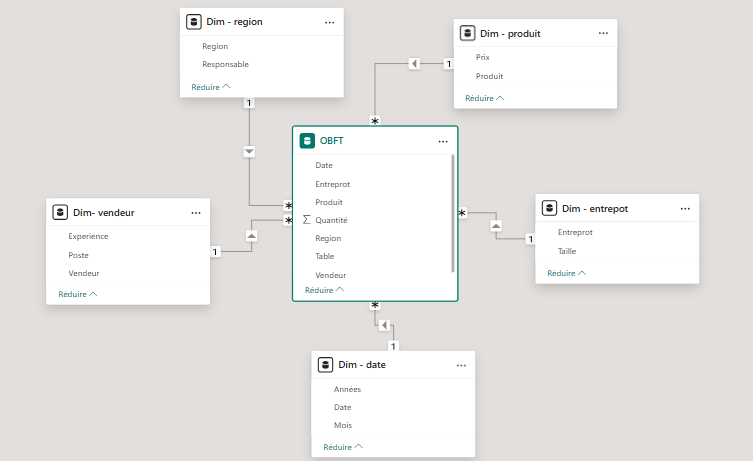Collapse Dim - produit table with Réduire
This screenshot has height=461, width=753.
485,98
